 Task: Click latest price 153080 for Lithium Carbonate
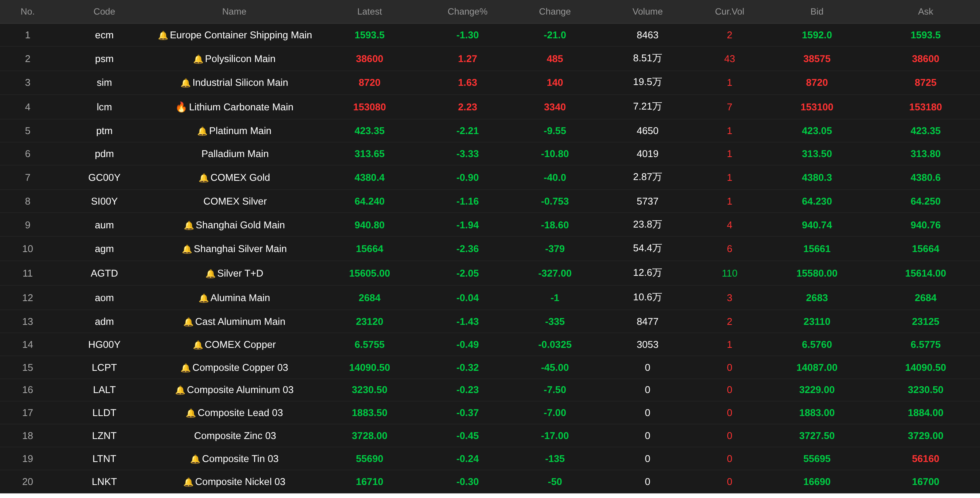369,107
